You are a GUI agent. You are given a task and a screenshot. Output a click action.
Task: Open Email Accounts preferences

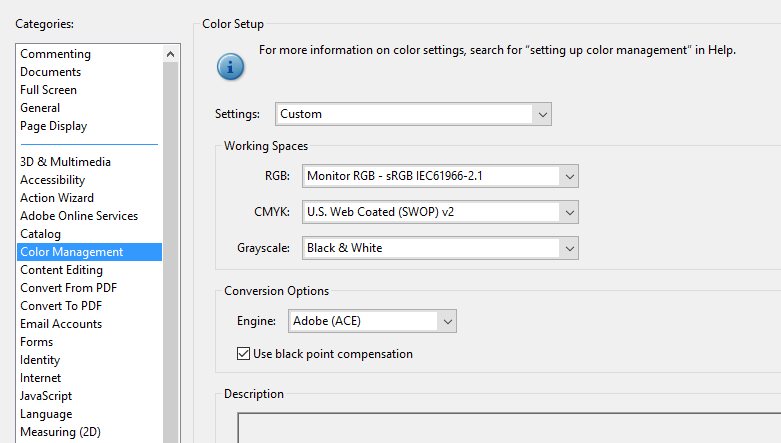click(x=60, y=324)
